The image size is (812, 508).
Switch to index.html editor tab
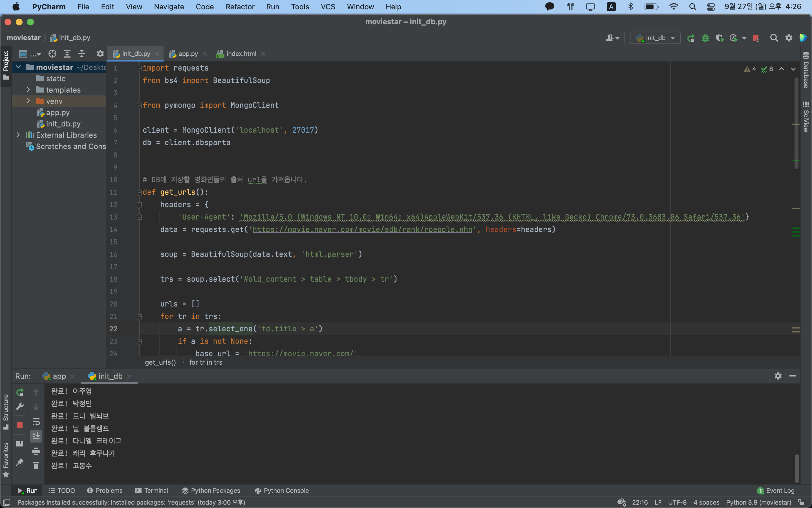(241, 54)
